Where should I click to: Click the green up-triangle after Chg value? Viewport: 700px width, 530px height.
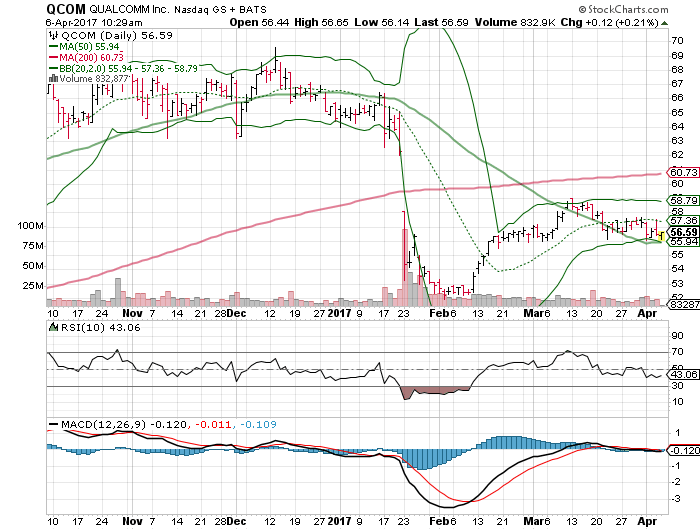(665, 23)
